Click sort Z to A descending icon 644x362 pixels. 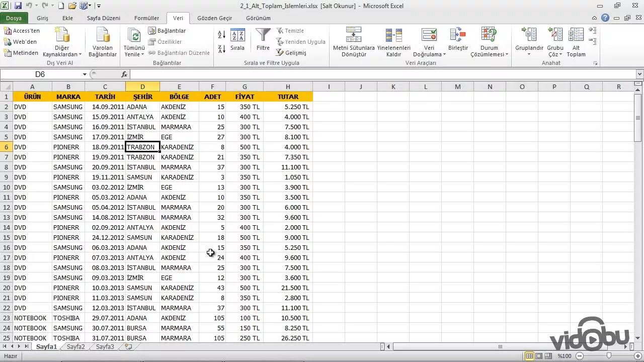[221, 49]
